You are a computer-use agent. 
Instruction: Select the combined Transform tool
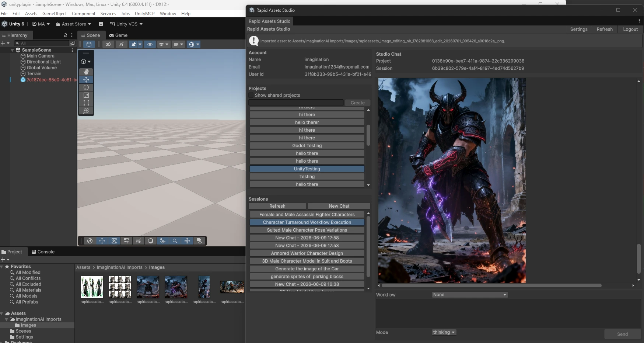[x=86, y=111]
